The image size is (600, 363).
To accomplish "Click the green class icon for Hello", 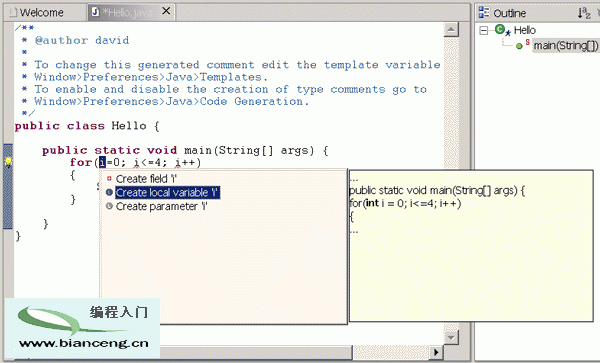I will coord(501,29).
